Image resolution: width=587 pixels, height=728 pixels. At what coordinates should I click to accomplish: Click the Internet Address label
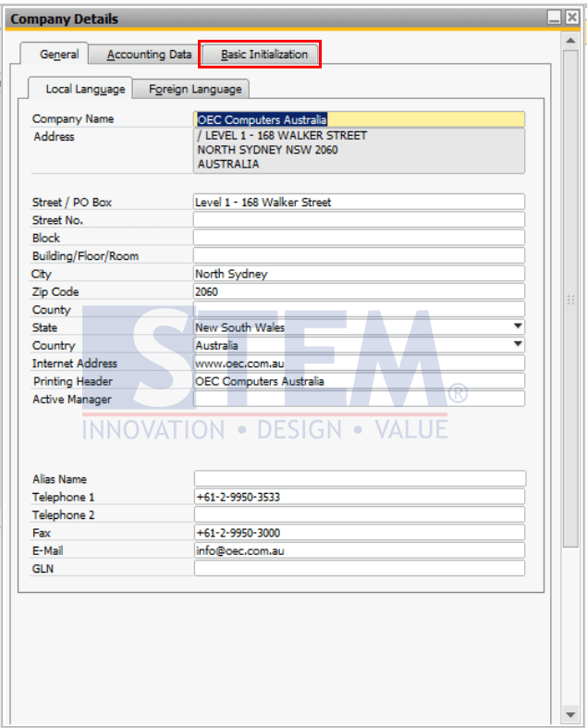point(75,363)
